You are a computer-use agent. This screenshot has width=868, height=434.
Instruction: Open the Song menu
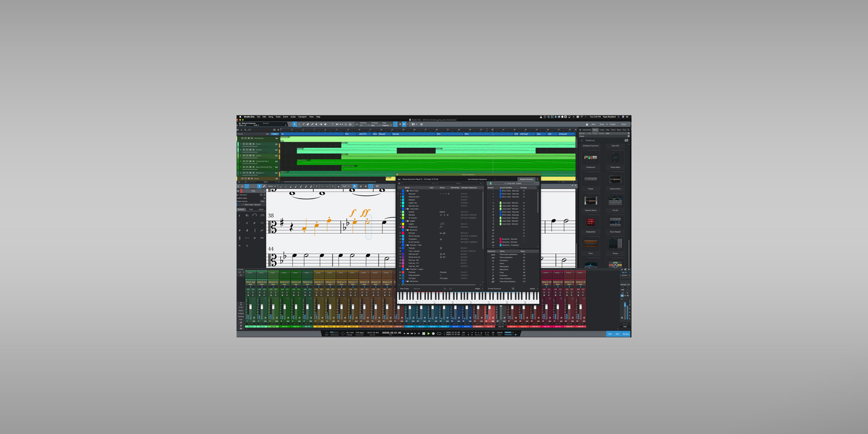tap(271, 117)
